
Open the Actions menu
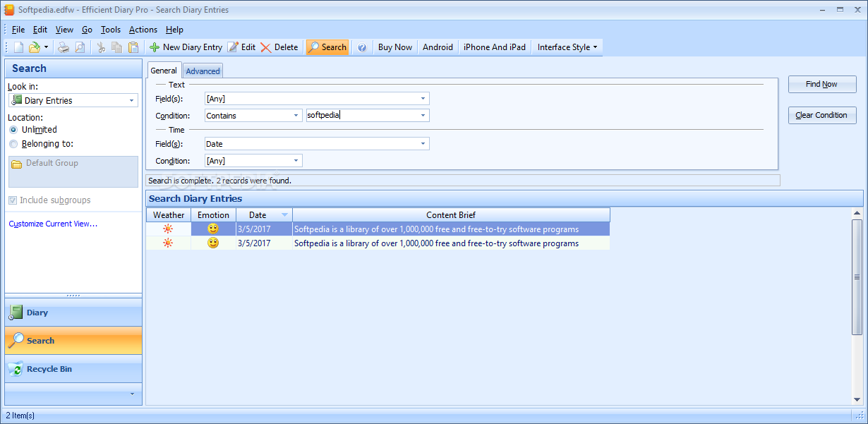[x=143, y=30]
